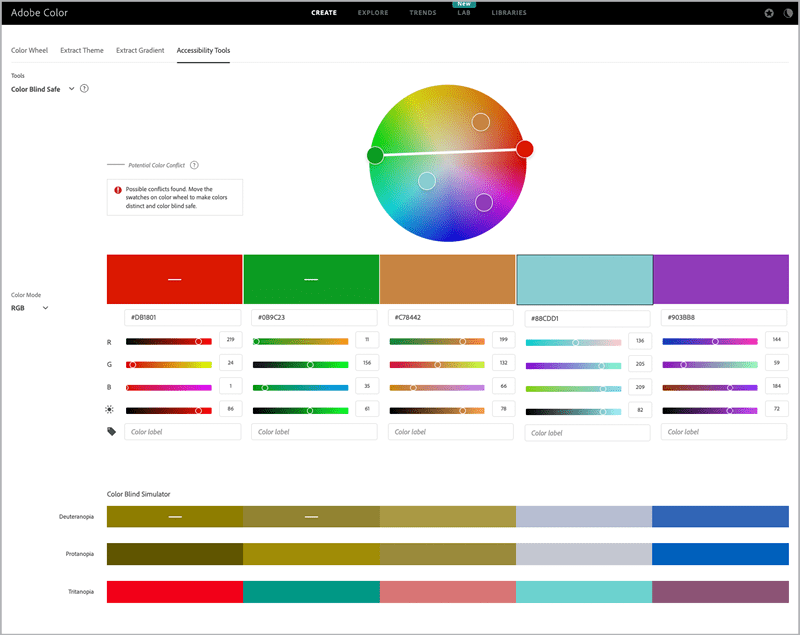This screenshot has height=635, width=800.
Task: Toggle the dark mode moon icon in the top bar
Action: pyautogui.click(x=788, y=13)
